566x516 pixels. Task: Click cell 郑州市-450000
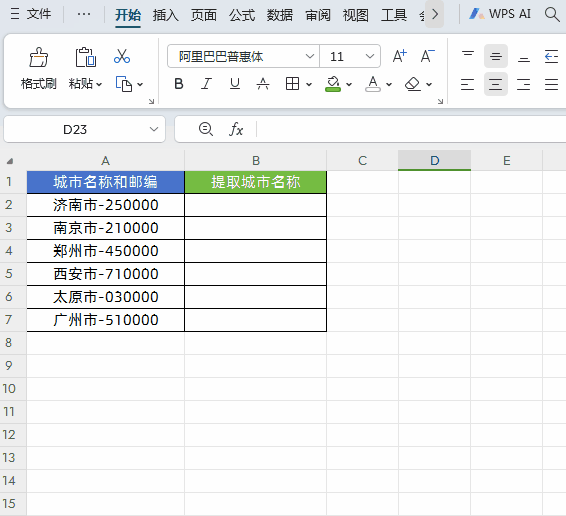[x=105, y=251]
